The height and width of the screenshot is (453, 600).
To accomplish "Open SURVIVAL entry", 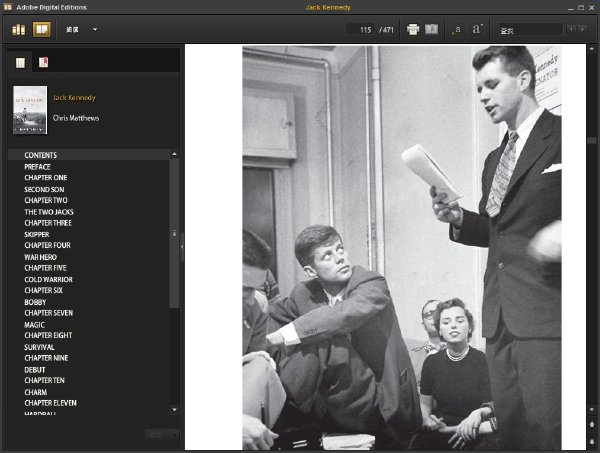I will [39, 347].
